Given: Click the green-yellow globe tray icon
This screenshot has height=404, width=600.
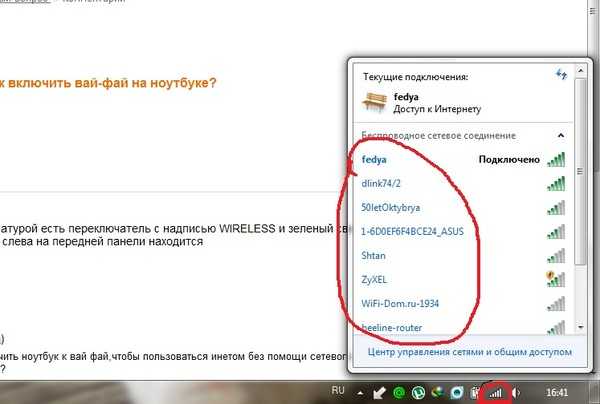Looking at the screenshot, I should [437, 392].
